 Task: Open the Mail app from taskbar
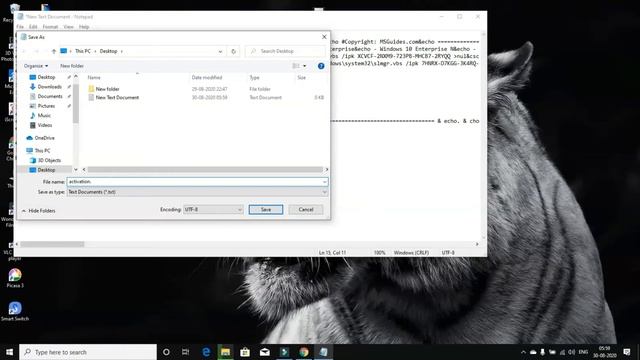264,352
